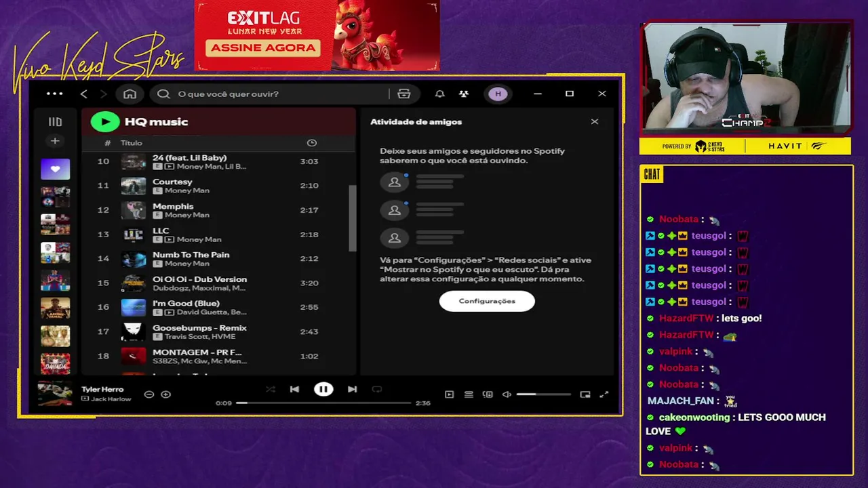This screenshot has height=488, width=868.
Task: Expand Your Library sidebar
Action: point(55,122)
